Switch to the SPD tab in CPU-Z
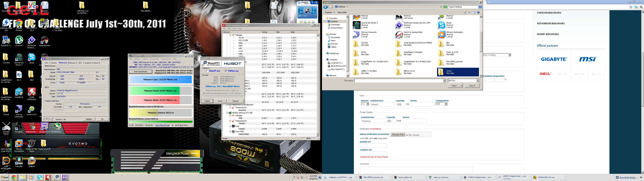Viewport: 644px width, 181px height. [80, 63]
